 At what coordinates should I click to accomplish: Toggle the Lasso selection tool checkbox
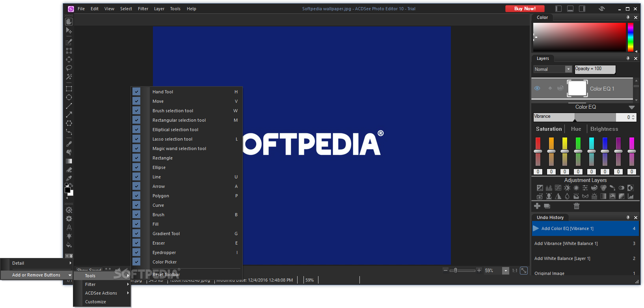[136, 139]
